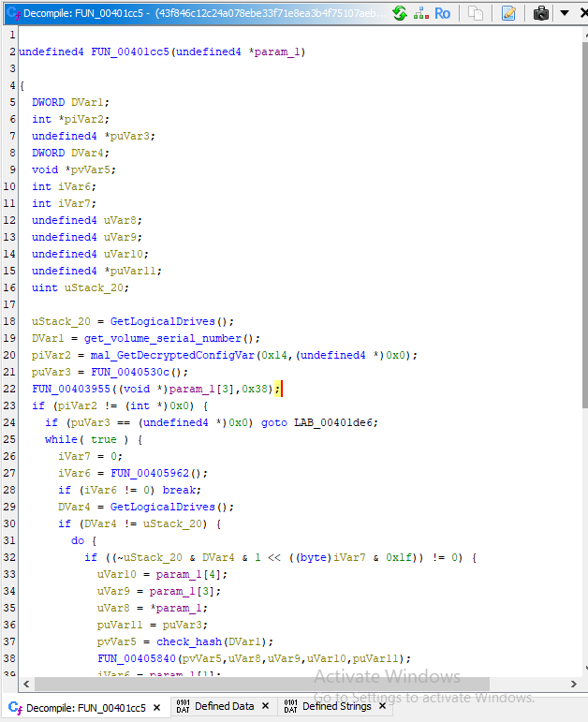
Task: Click 0x38 constant on line 22
Action: 255,389
